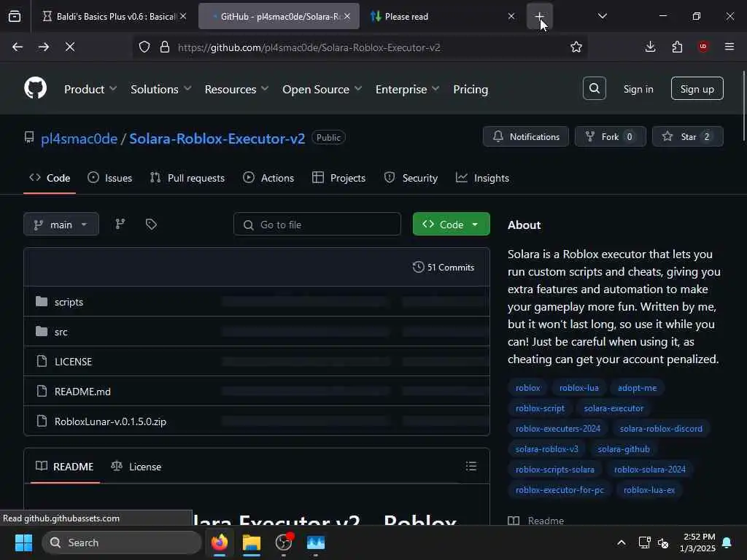Open RobloxLunar-v.0.1.5.0.zip file

point(110,421)
